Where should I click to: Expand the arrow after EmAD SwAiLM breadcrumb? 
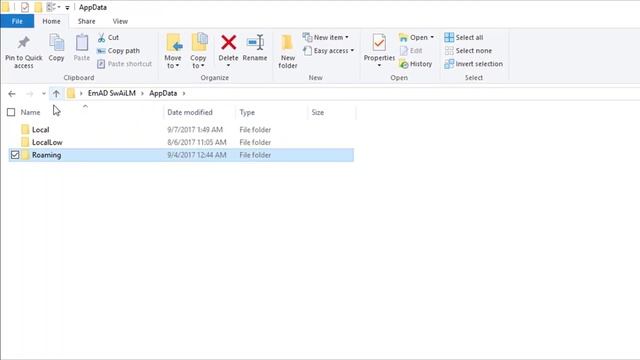click(x=142, y=93)
